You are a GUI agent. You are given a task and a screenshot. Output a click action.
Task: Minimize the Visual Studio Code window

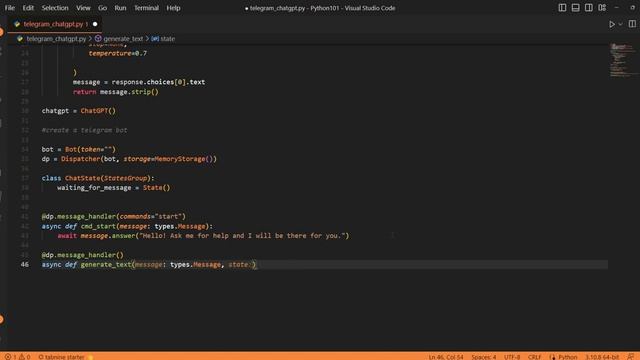(x=617, y=8)
